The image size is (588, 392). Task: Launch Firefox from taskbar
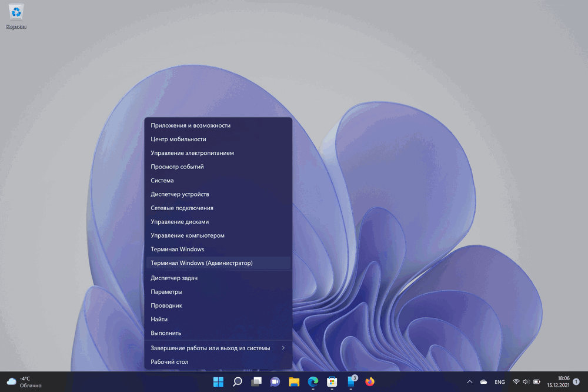click(369, 381)
